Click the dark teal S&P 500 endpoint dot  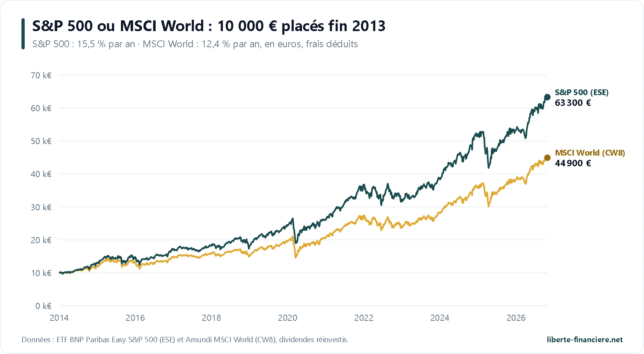(x=547, y=97)
